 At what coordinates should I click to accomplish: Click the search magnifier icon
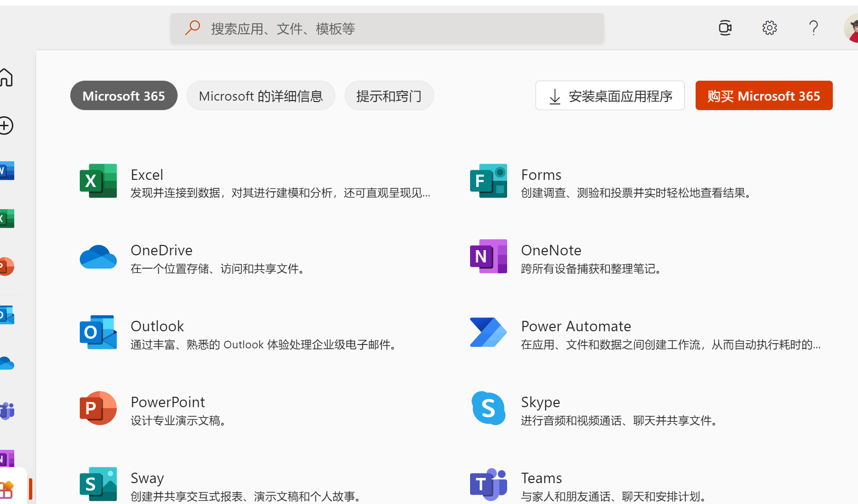pyautogui.click(x=192, y=28)
